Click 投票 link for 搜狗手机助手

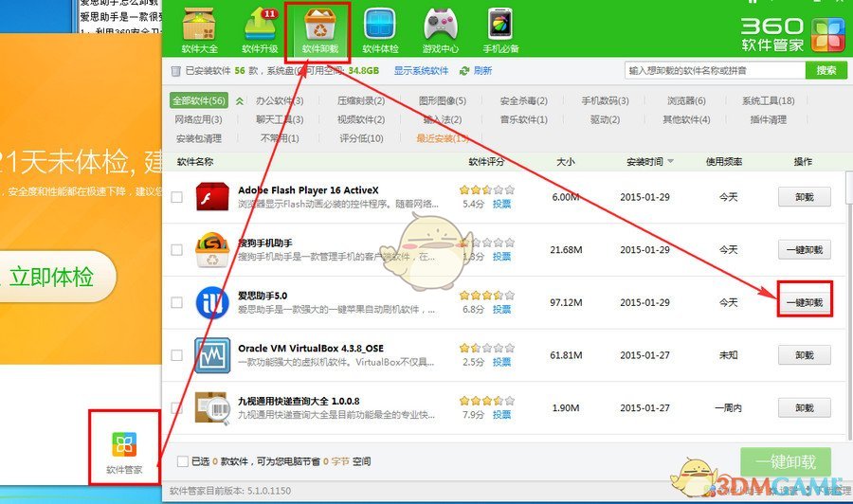[501, 257]
